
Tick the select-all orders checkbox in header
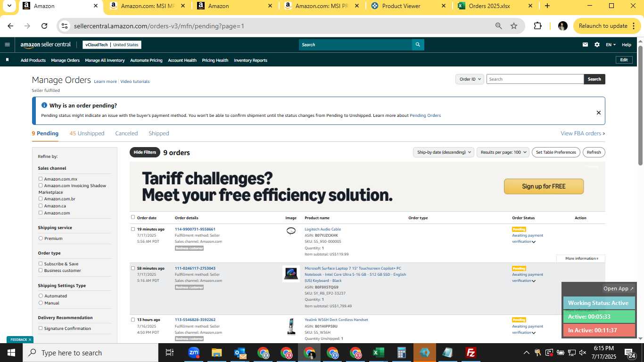[133, 217]
